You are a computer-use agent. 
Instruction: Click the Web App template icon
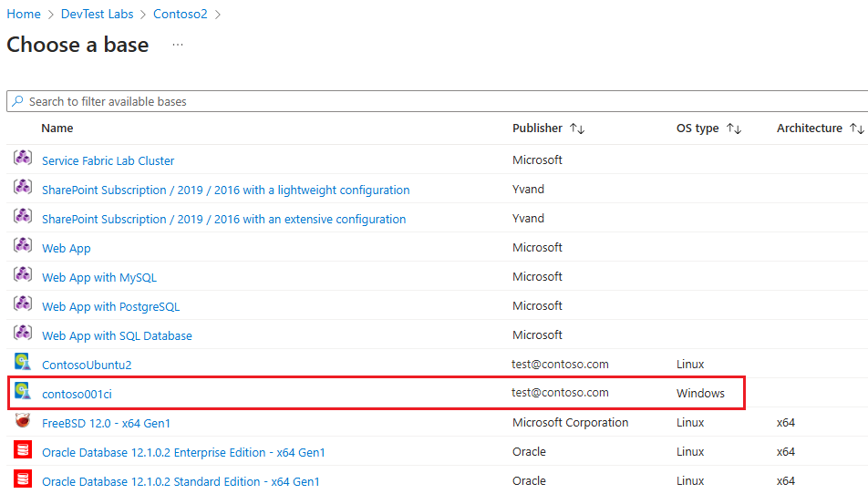click(23, 246)
